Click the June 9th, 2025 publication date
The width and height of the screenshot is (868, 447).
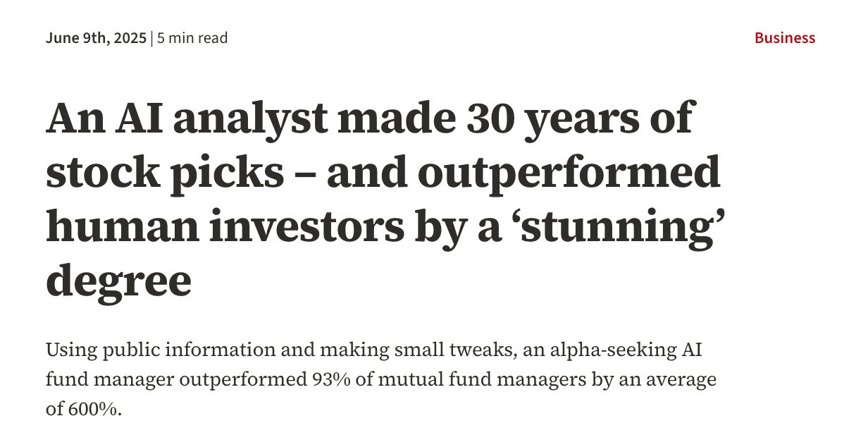97,38
